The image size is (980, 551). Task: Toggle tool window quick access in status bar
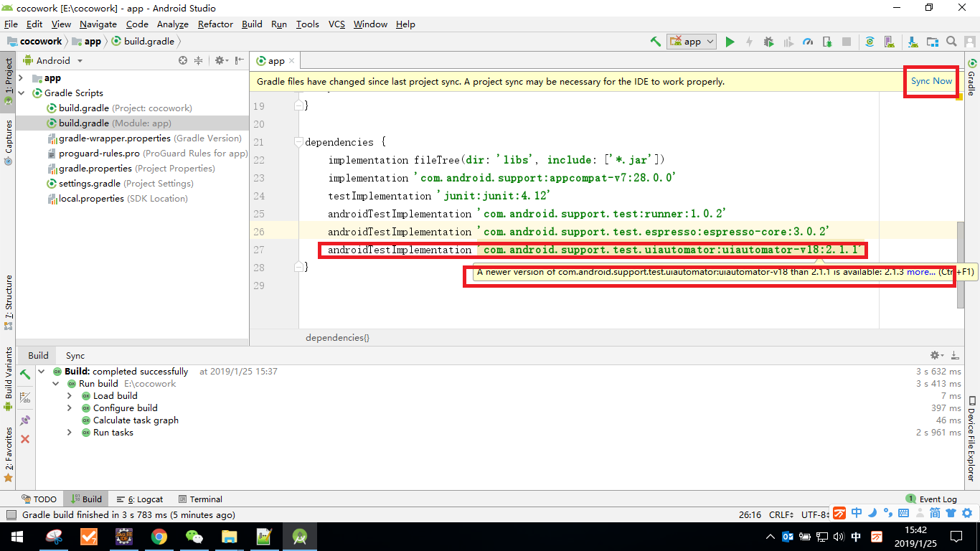point(11,514)
